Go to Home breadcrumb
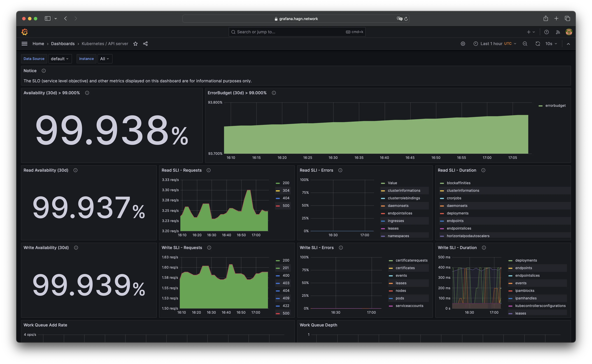The width and height of the screenshot is (592, 364). [38, 44]
